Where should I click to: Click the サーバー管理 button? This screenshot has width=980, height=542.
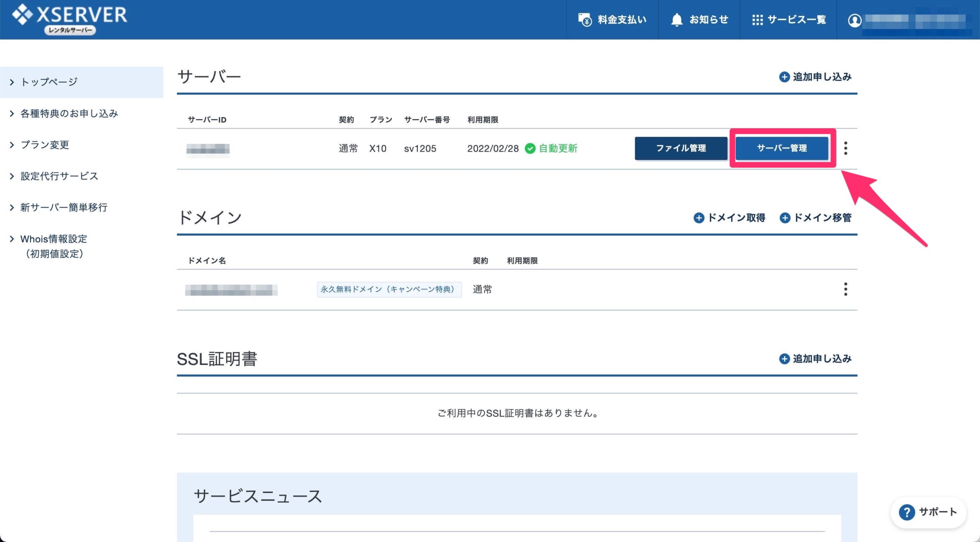[782, 148]
